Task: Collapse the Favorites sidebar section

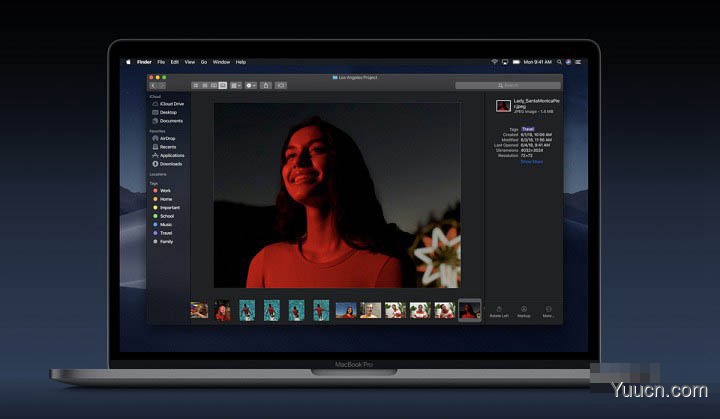Action: click(x=158, y=131)
